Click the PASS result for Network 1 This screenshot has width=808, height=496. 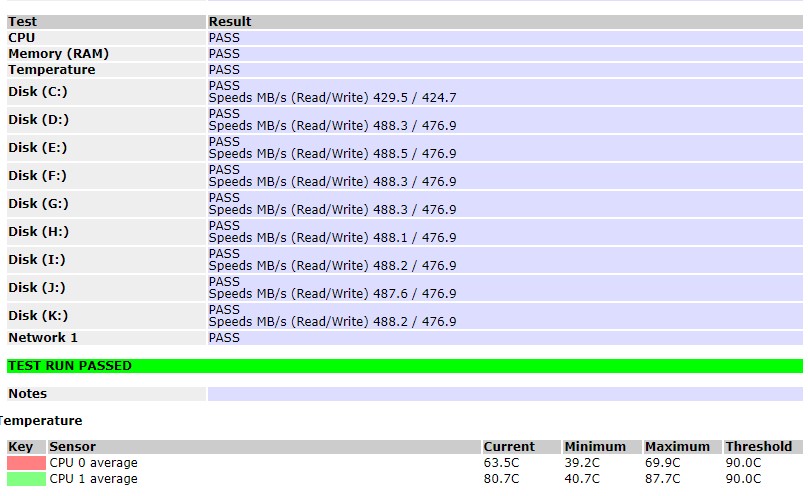click(x=224, y=338)
